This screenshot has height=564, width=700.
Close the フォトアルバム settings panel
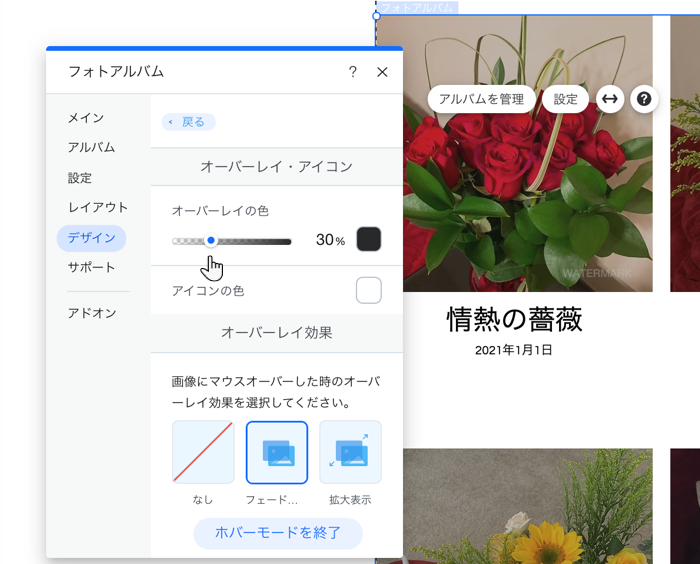(x=382, y=72)
